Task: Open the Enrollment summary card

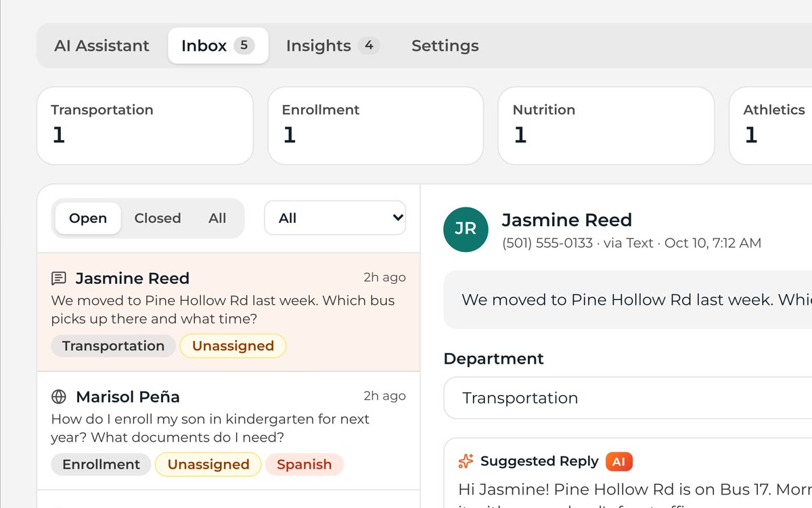Action: [x=376, y=125]
